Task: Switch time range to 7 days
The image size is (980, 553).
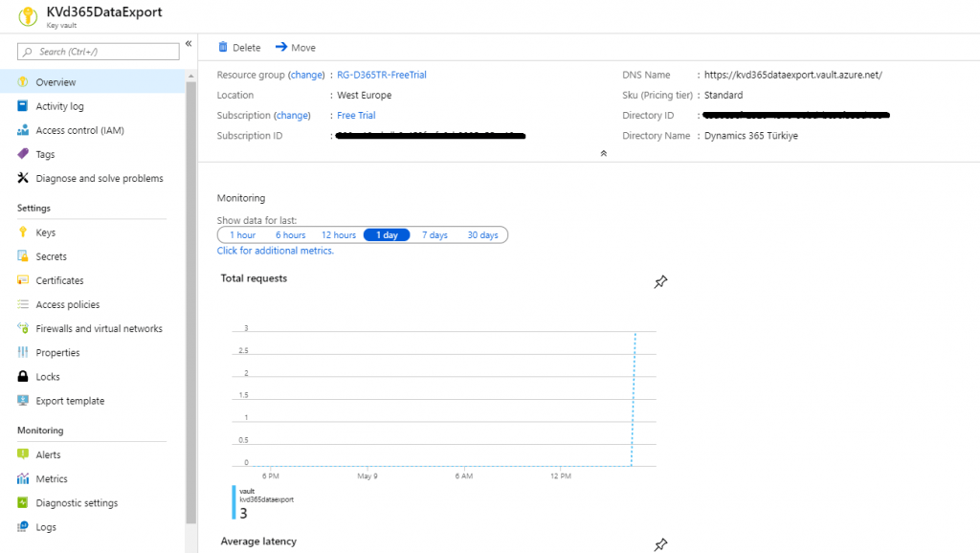Action: click(x=435, y=235)
